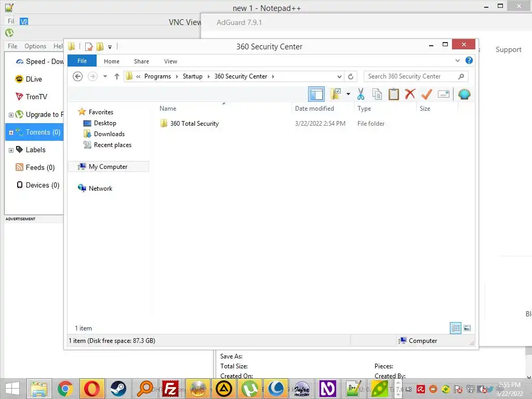Open Google Chrome from the taskbar
532x399 pixels.
click(65, 389)
